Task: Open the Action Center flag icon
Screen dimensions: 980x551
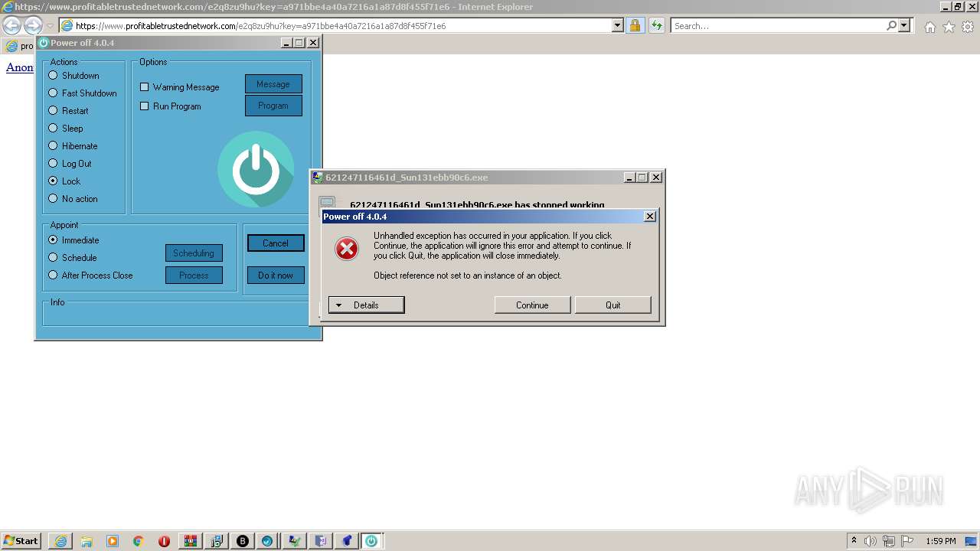Action: [x=907, y=541]
